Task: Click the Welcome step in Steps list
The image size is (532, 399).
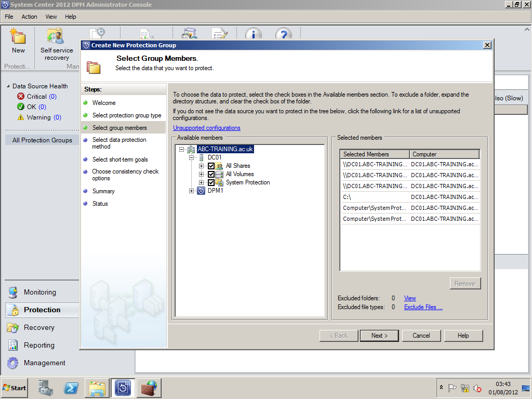Action: pos(104,103)
